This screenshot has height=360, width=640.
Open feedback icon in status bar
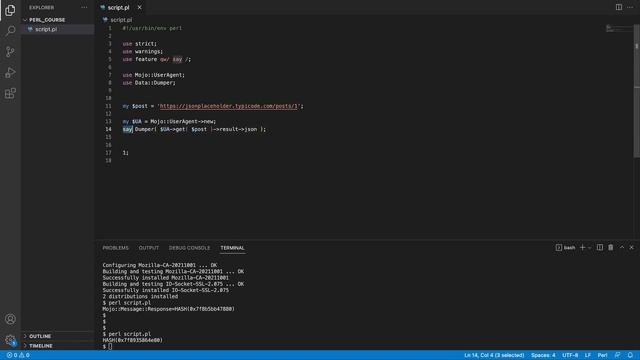coord(618,355)
